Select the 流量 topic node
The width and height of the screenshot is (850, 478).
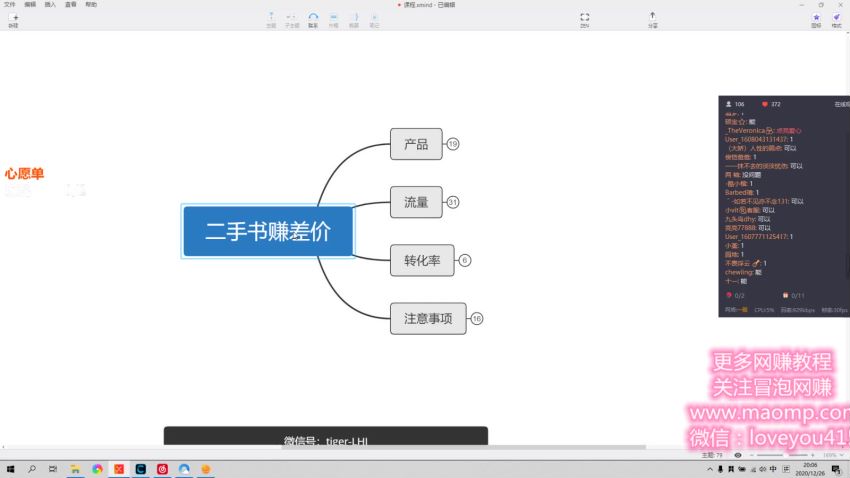(x=416, y=202)
